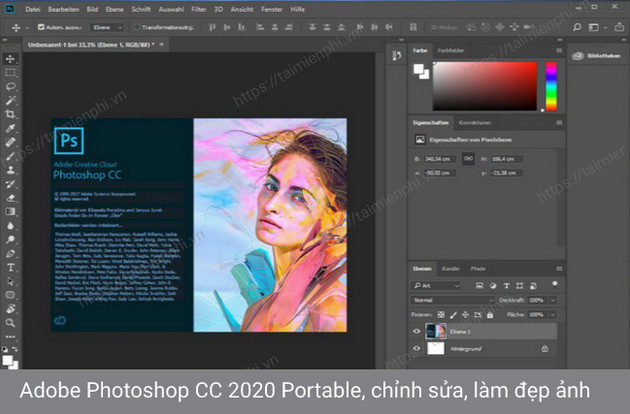Image resolution: width=630 pixels, height=414 pixels.
Task: Open the Art layer filter dropdown
Action: pyautogui.click(x=437, y=285)
